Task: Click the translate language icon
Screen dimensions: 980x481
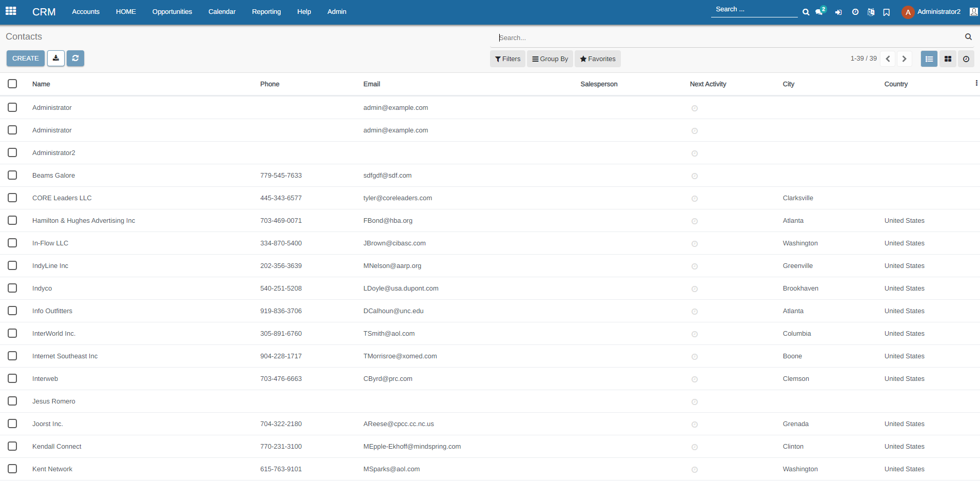Action: click(871, 12)
